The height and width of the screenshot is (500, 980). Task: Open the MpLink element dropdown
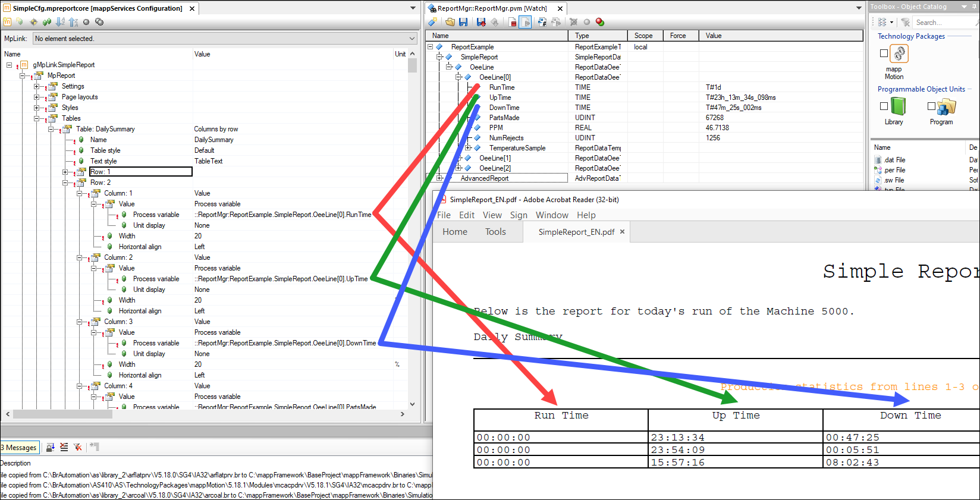[x=412, y=39]
